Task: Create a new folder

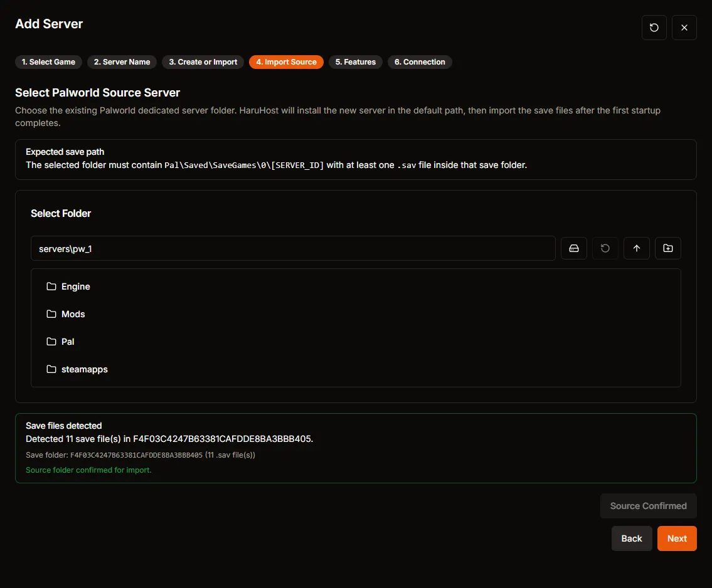Action: click(x=667, y=248)
